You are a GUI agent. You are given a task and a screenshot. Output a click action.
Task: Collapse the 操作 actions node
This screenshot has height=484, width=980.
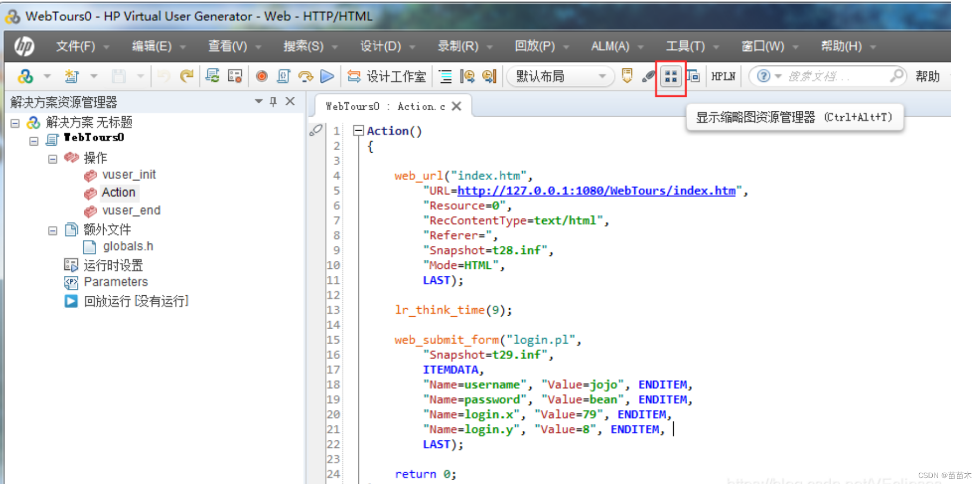click(x=53, y=159)
